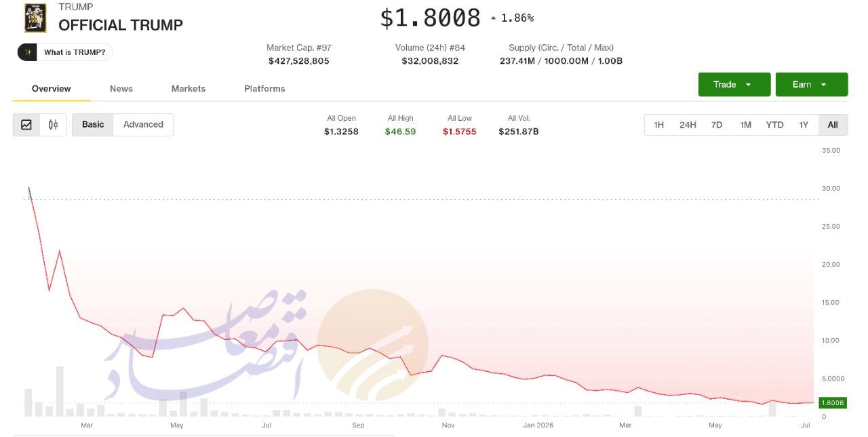Expand the Trade dropdown arrow
The width and height of the screenshot is (868, 437).
(748, 85)
